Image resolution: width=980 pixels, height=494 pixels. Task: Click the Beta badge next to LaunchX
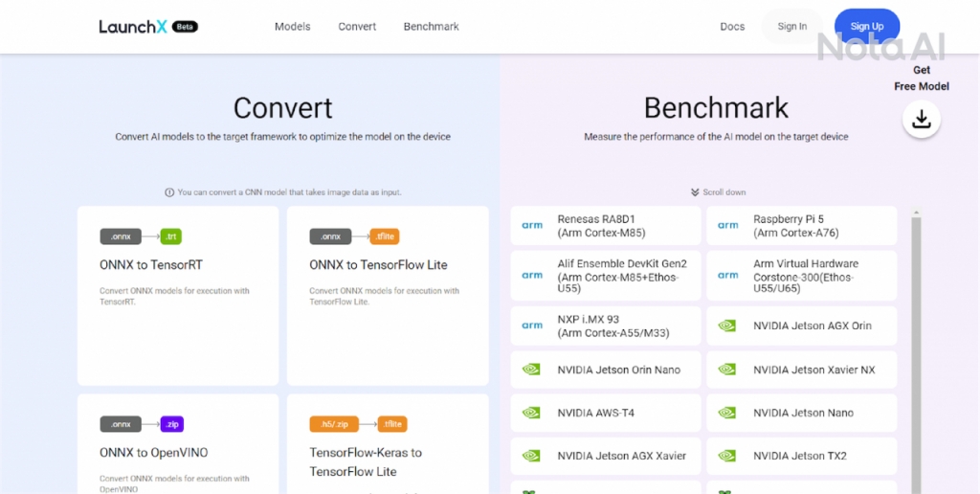click(x=185, y=26)
